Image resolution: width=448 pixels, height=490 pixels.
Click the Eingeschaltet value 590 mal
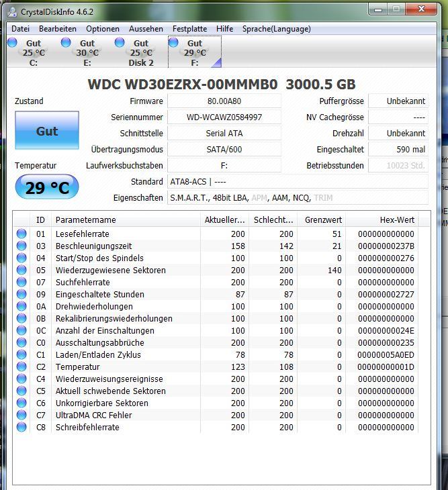tap(398, 150)
